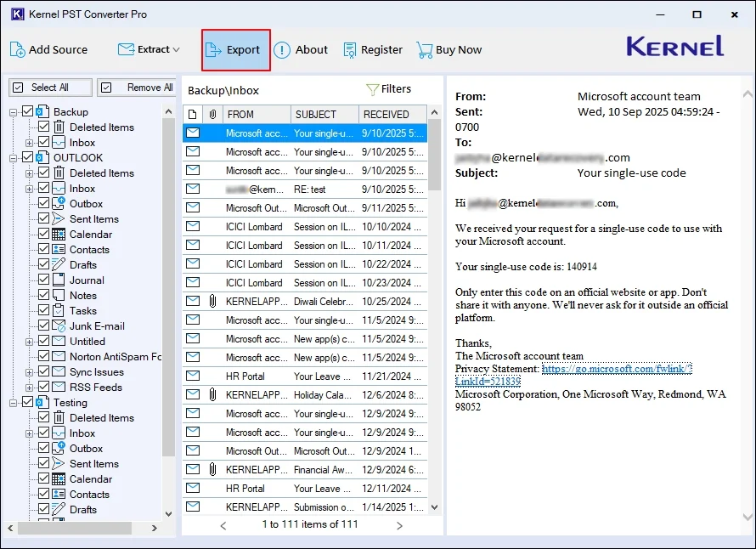The height and width of the screenshot is (549, 756).
Task: Uncheck the Backup root checkbox
Action: (28, 112)
